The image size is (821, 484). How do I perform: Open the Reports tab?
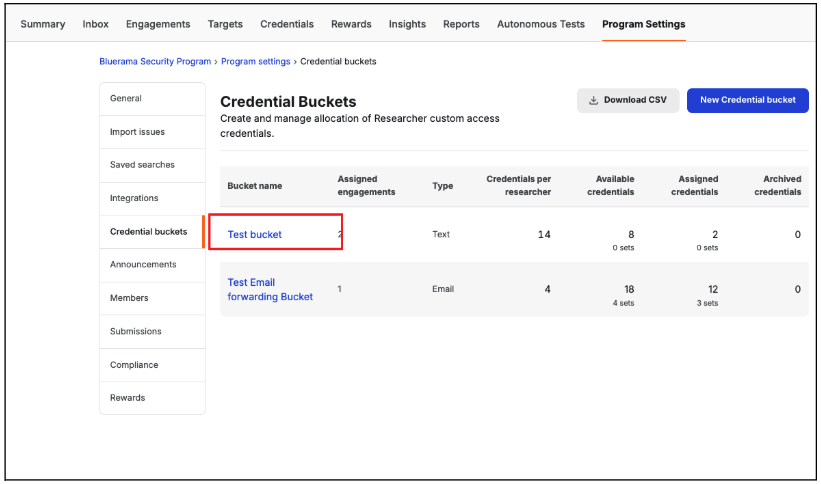point(461,24)
